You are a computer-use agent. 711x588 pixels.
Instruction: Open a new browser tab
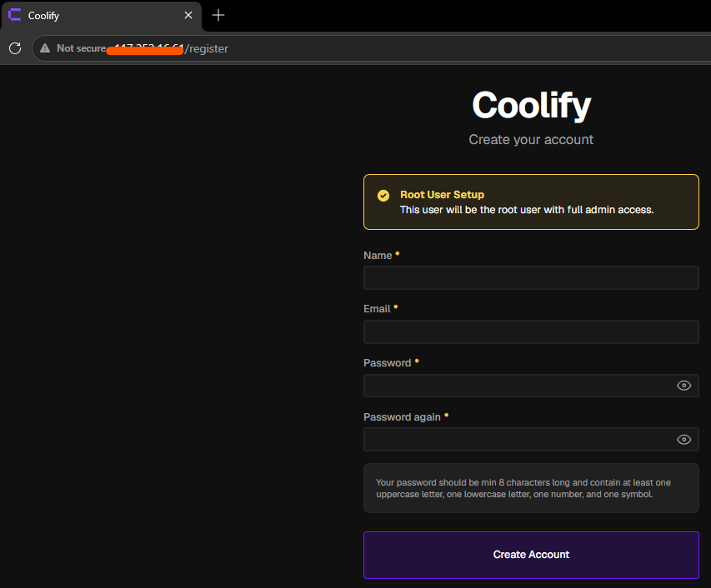point(218,15)
